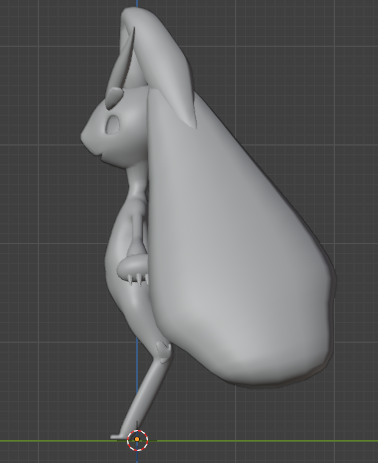Image resolution: width=378 pixels, height=463 pixels.
Task: Select the thigh above the knee
Action: 142,317
